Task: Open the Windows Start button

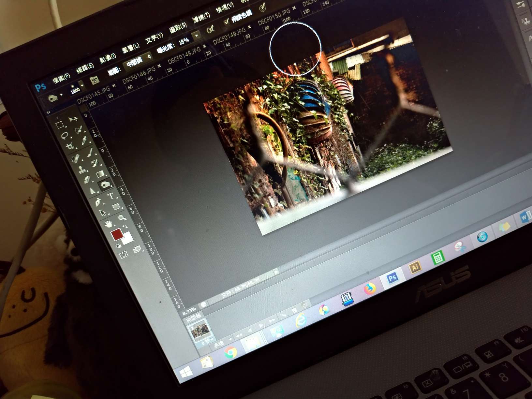Action: [x=186, y=372]
